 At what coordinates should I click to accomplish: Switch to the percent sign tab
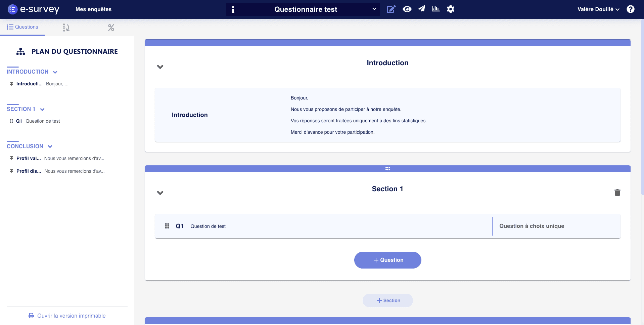[111, 28]
